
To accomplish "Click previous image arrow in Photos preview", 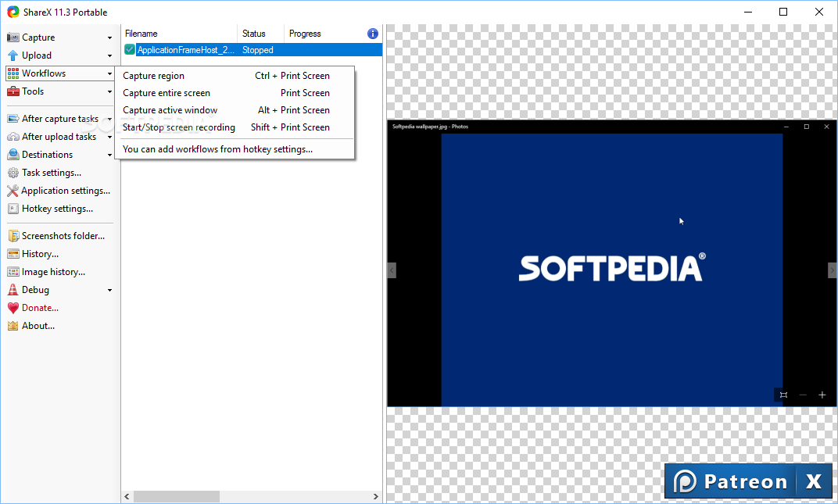I will (392, 270).
